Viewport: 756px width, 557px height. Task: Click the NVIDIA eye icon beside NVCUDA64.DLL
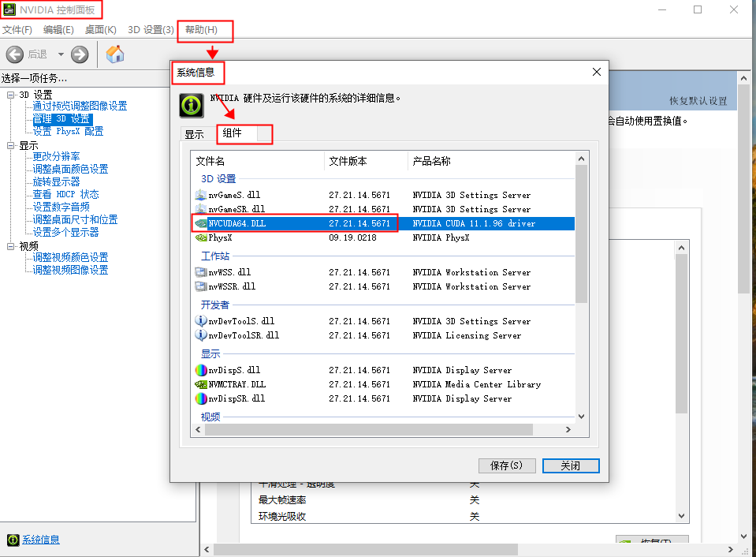click(x=200, y=223)
